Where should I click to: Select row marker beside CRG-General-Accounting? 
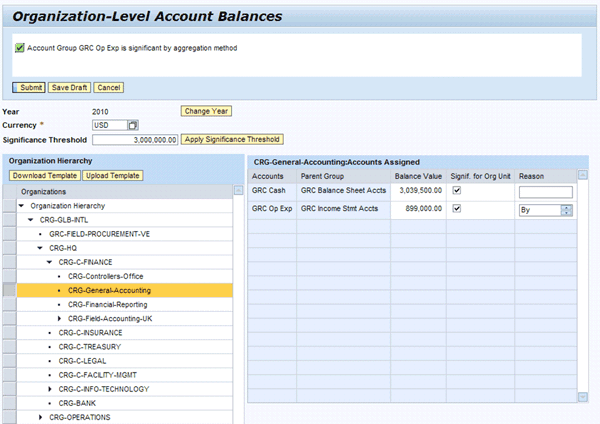pos(9,289)
